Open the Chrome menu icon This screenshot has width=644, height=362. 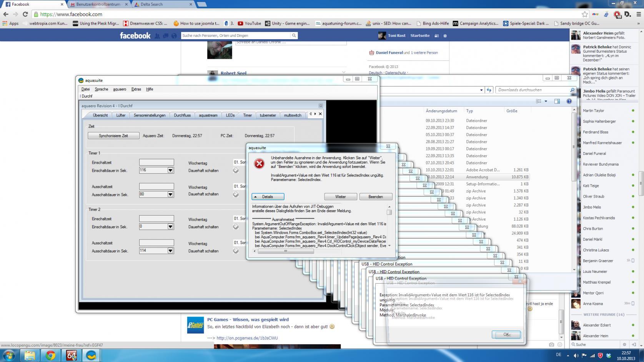click(x=638, y=14)
